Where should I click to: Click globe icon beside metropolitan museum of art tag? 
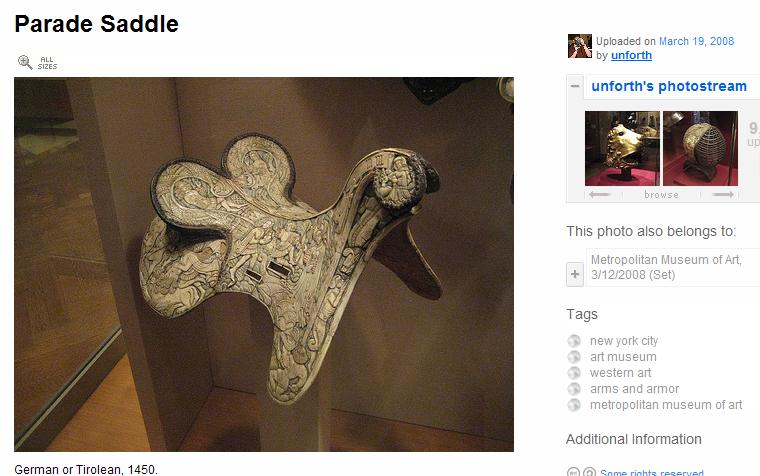tap(574, 405)
